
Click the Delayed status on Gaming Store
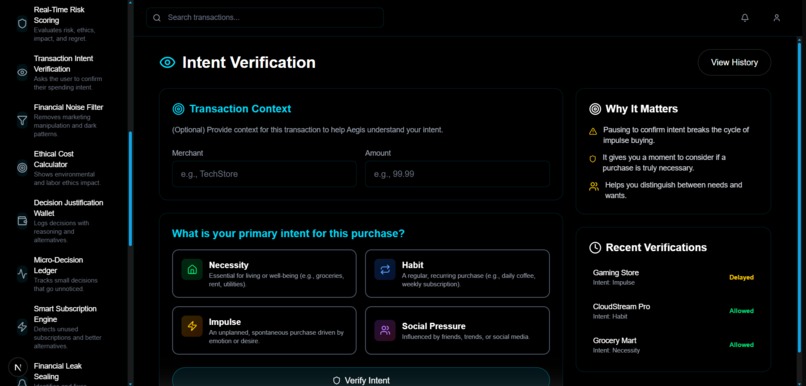coord(741,278)
